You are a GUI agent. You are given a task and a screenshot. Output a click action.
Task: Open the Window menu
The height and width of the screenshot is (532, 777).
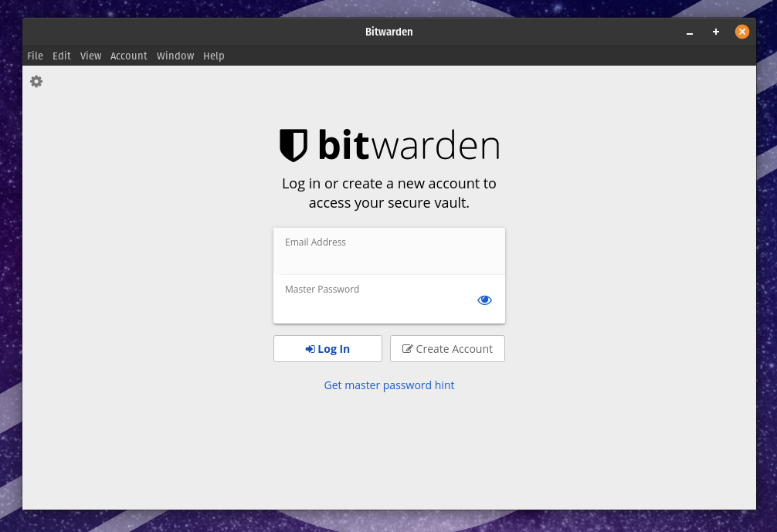[175, 56]
